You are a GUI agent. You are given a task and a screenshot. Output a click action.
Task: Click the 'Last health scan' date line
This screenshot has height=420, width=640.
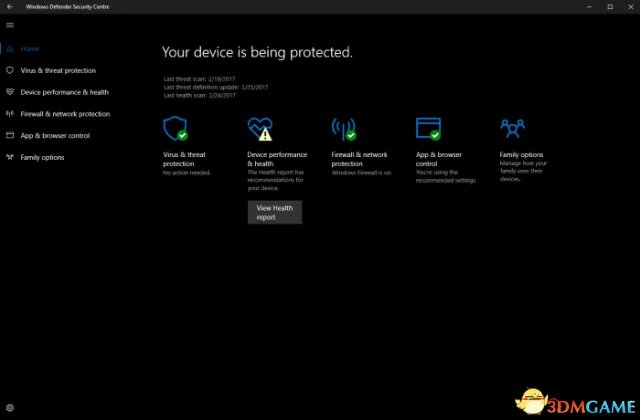coord(200,95)
